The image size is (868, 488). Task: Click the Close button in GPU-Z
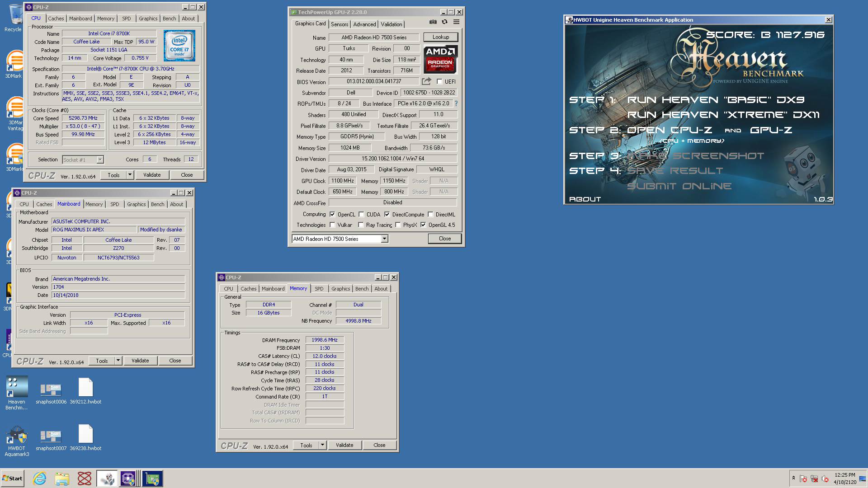[x=445, y=239]
